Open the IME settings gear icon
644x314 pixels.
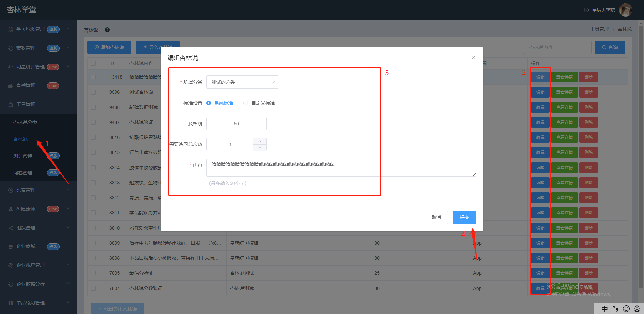637,309
